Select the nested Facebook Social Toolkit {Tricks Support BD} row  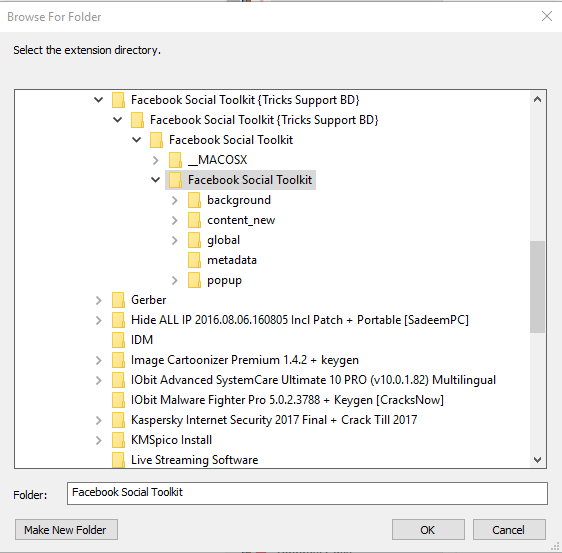(264, 120)
